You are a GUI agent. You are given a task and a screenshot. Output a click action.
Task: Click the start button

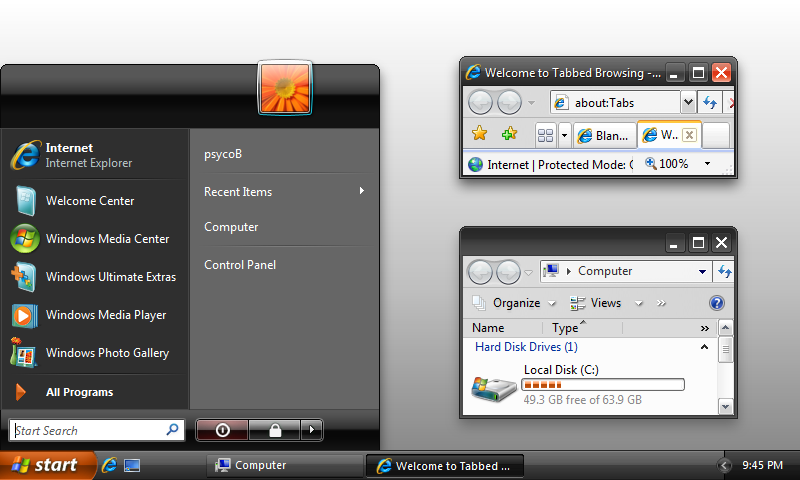point(47,465)
